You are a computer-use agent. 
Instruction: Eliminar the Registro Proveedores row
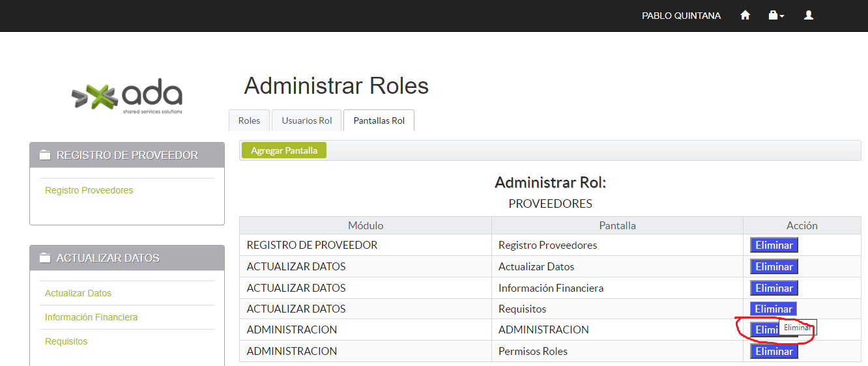point(774,246)
